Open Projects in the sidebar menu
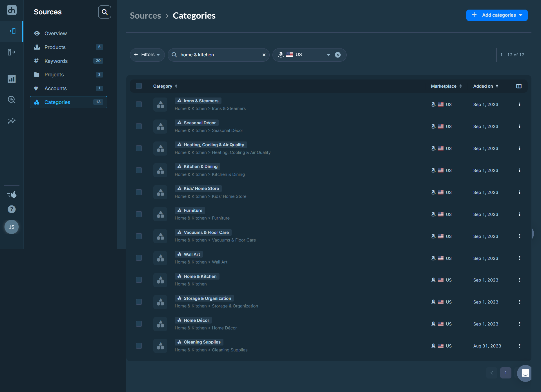The width and height of the screenshot is (541, 392). 54,75
